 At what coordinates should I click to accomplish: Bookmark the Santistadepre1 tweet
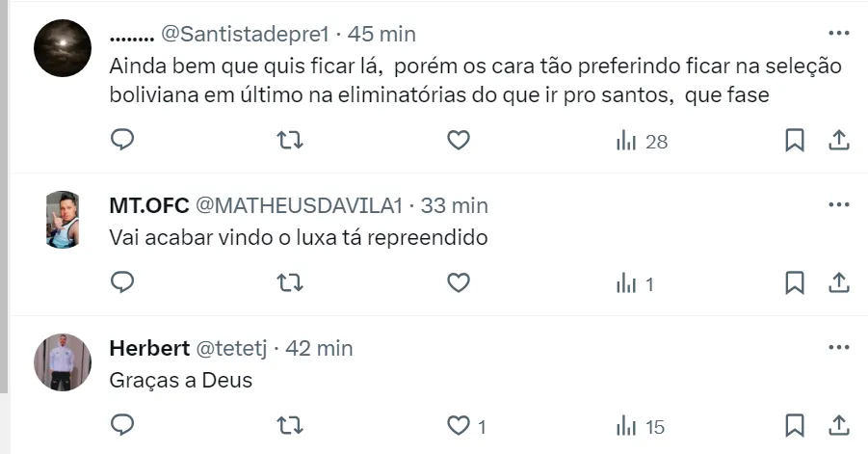tap(795, 141)
